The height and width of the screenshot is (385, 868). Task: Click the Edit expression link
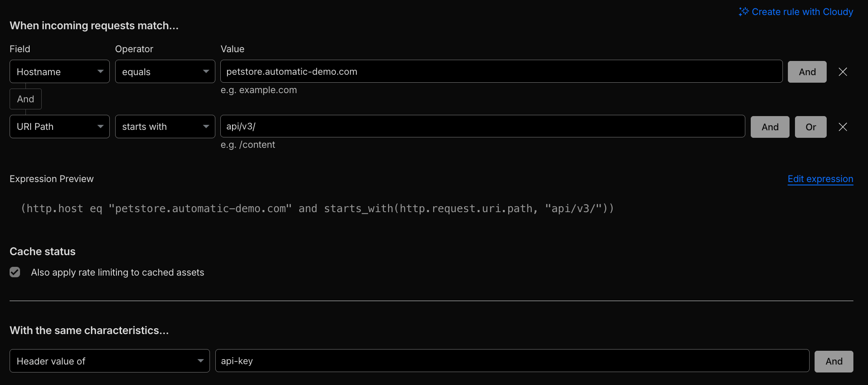click(820, 179)
